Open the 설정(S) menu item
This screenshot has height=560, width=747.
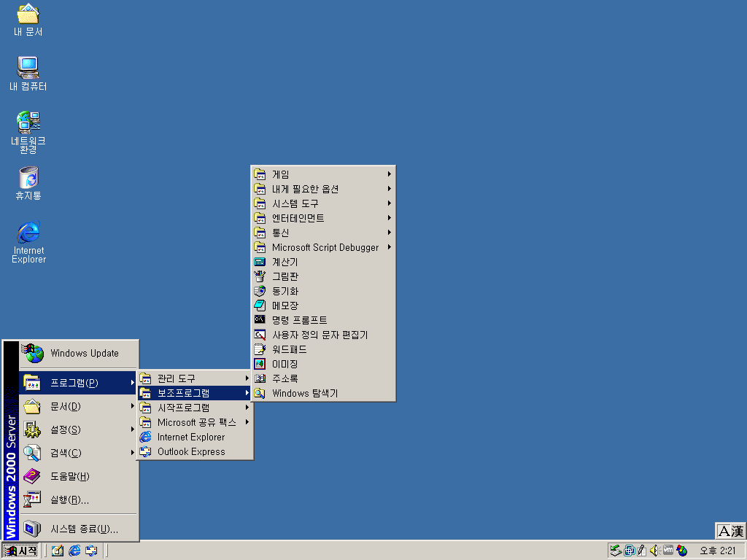79,429
